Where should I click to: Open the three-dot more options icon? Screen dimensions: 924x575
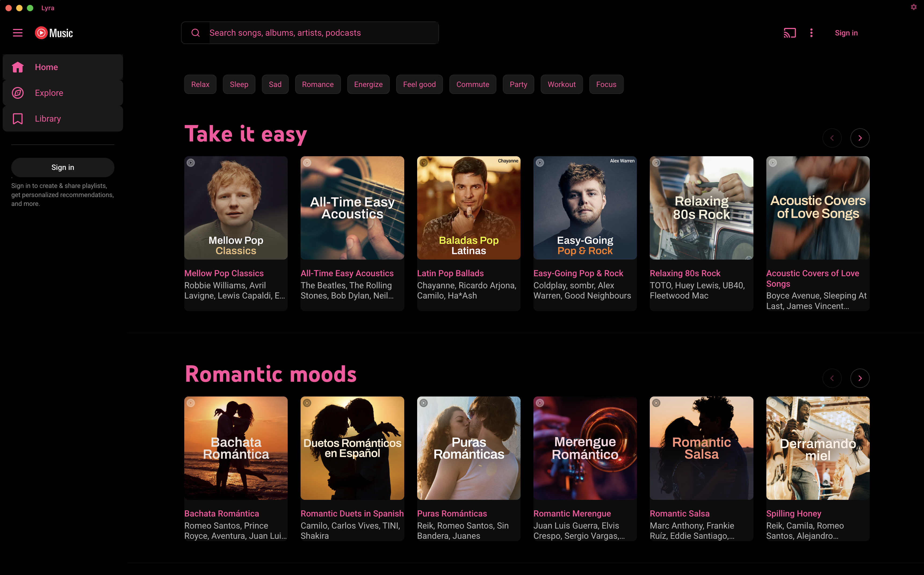pyautogui.click(x=811, y=33)
